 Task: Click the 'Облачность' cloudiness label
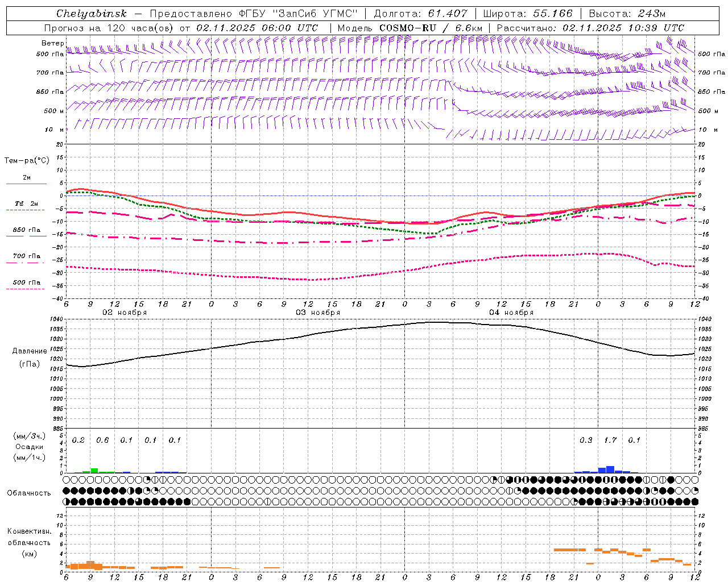[x=29, y=493]
